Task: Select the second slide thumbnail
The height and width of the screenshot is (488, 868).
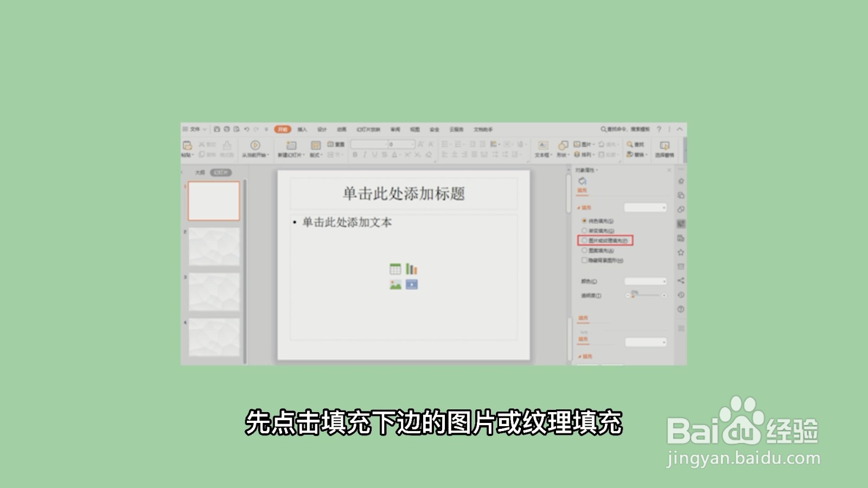Action: pyautogui.click(x=214, y=247)
